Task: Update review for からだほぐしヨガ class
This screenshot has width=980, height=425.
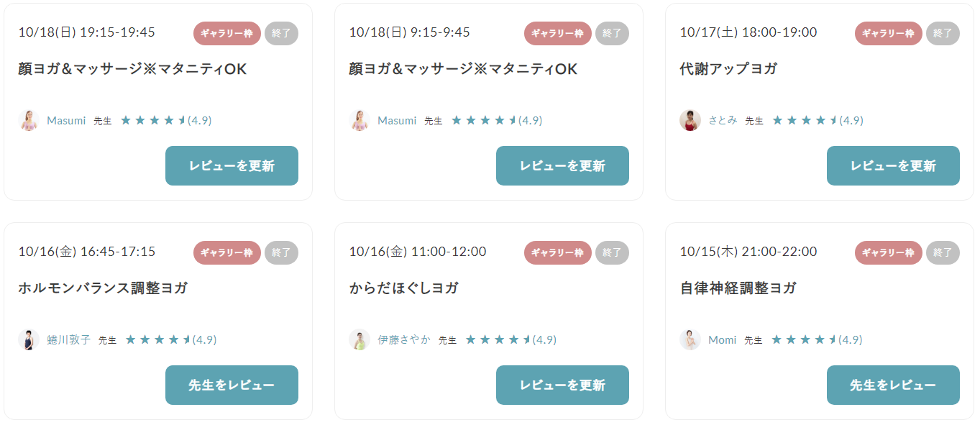Action: (x=562, y=385)
